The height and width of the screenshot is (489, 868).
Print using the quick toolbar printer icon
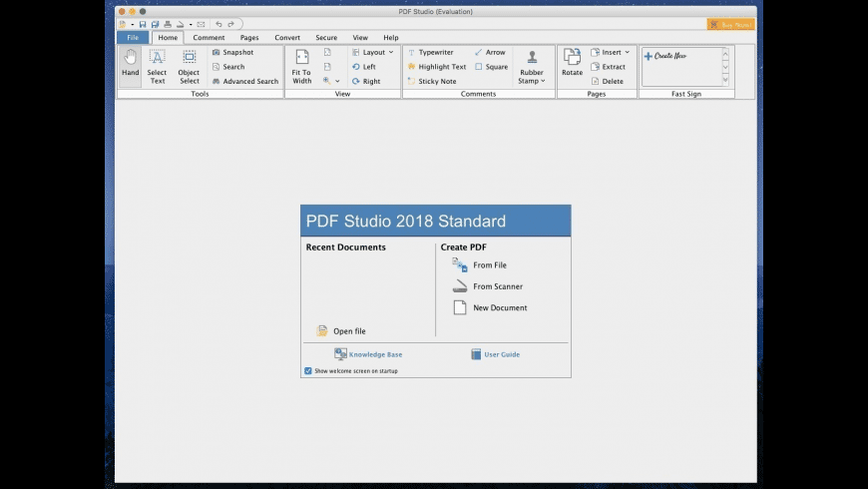click(x=168, y=24)
